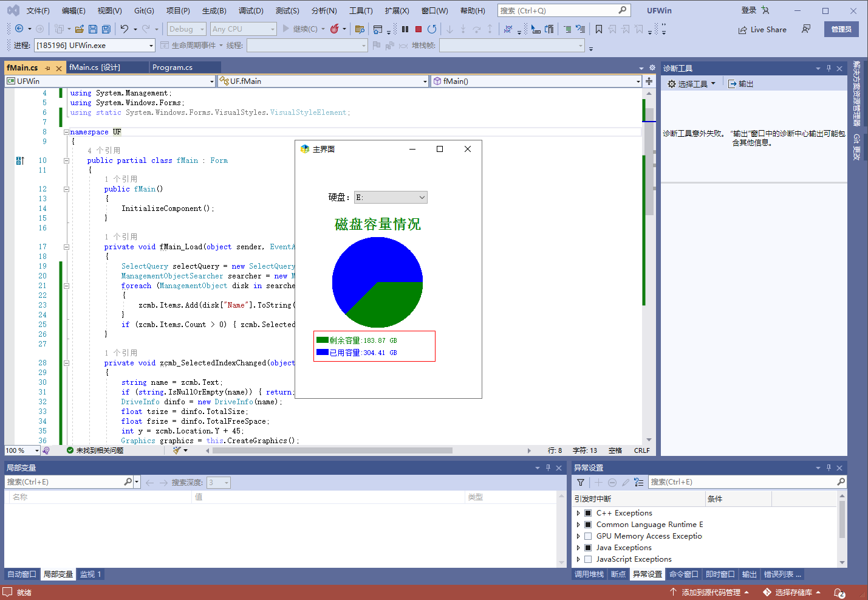
Task: Click the code editor horizontal scrollbar
Action: tap(332, 450)
